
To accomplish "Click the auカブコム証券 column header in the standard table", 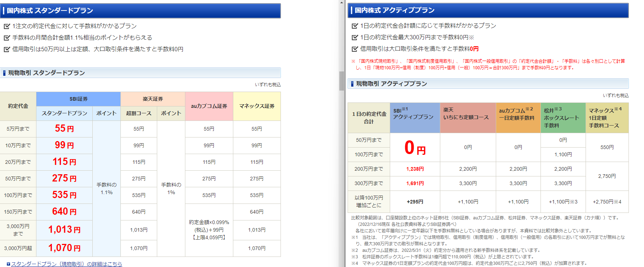I will pyautogui.click(x=209, y=106).
